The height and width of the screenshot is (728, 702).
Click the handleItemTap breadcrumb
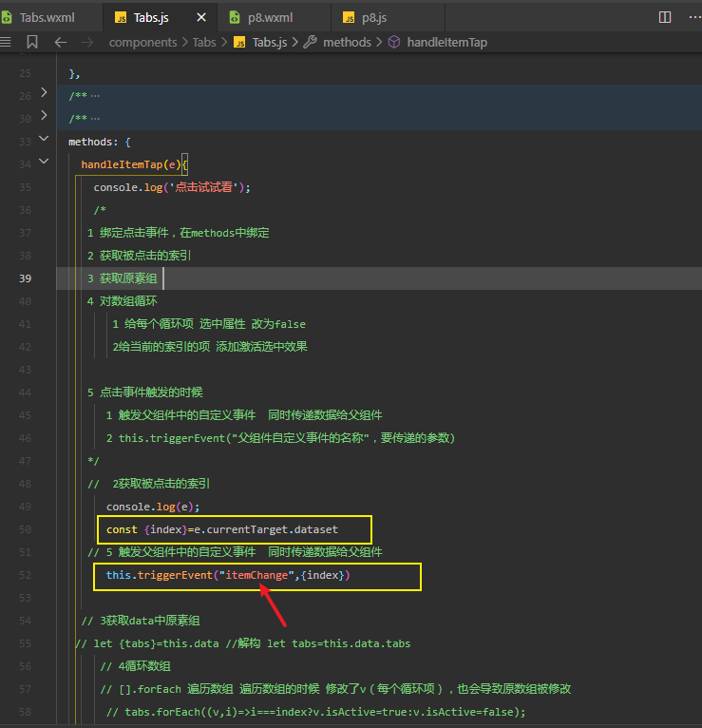coord(446,43)
